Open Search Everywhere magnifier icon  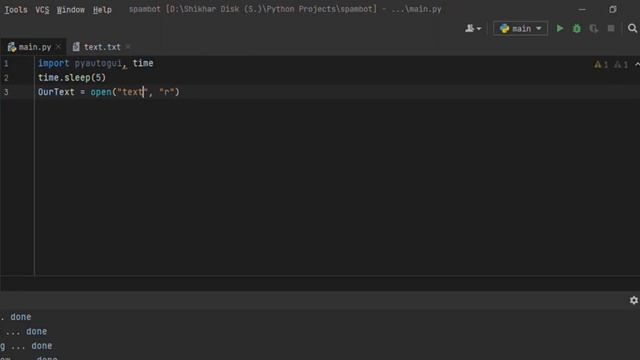tap(632, 29)
